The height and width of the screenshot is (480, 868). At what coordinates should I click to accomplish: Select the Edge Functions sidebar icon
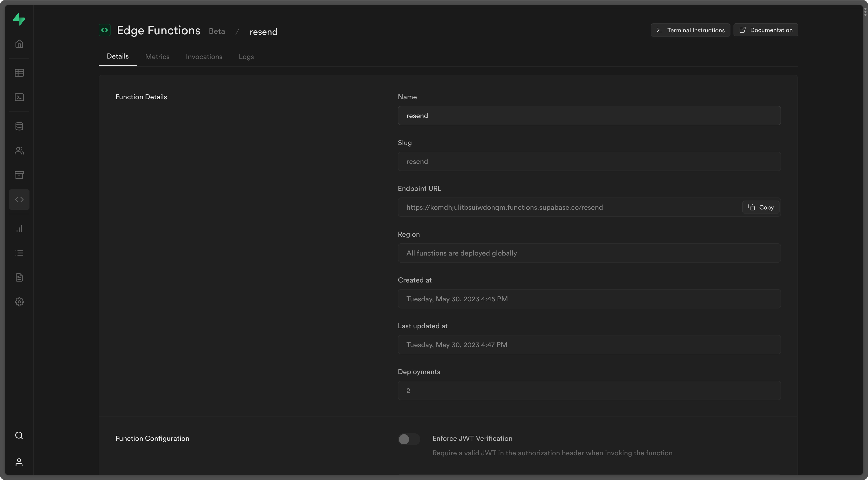19,200
